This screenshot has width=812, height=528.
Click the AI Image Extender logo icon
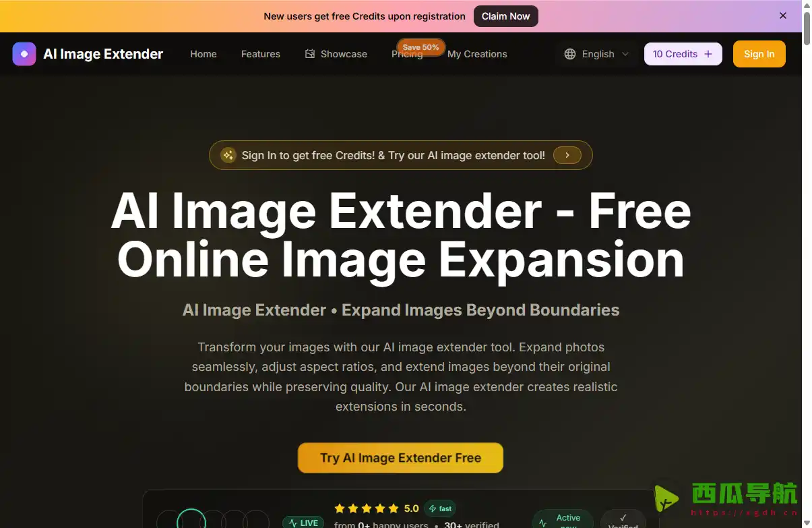(x=24, y=54)
